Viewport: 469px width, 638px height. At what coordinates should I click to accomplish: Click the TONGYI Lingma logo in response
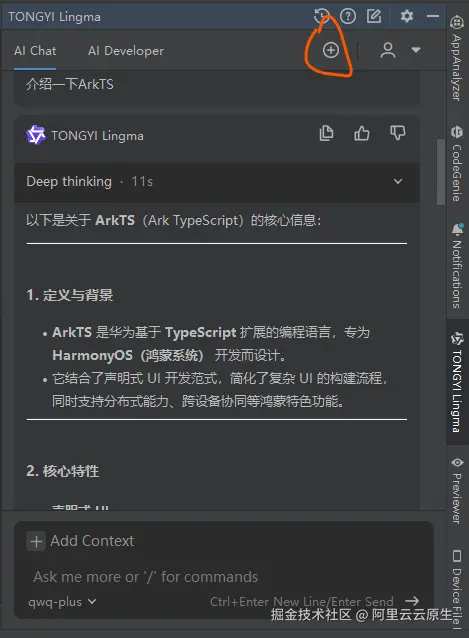pos(35,135)
